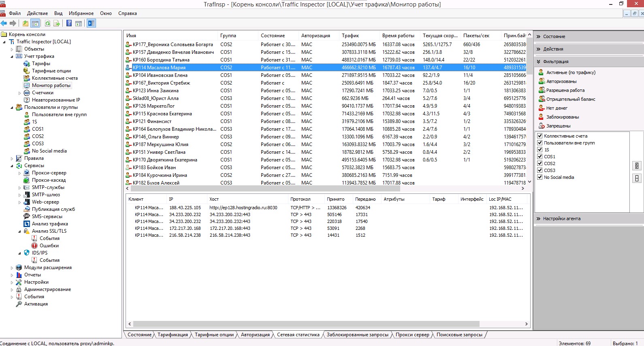Open 'Публикация служб' tree node

point(53,209)
